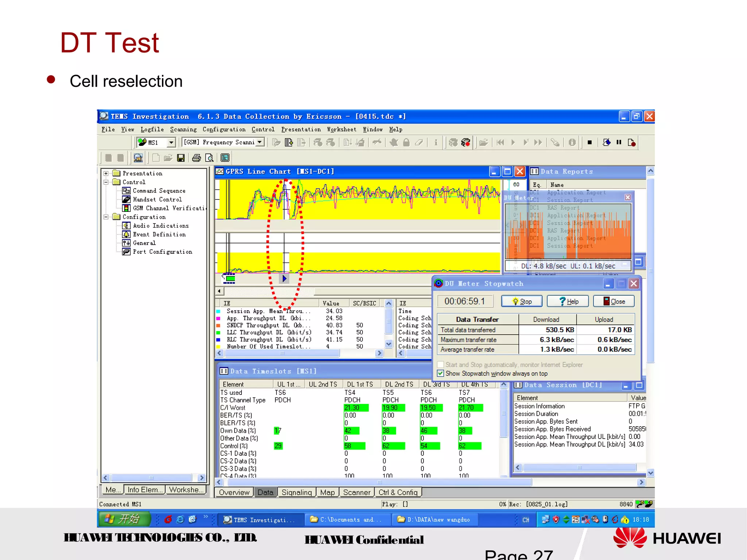Click scroll-down arrow of IE value list
Screen dimensions: 747x560
(389, 343)
